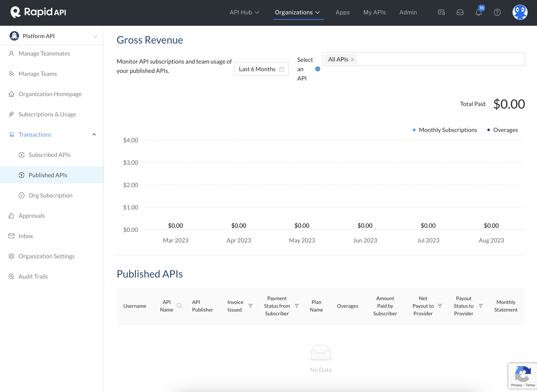This screenshot has height=392, width=537.
Task: Remove the All APIs tag
Action: click(352, 60)
